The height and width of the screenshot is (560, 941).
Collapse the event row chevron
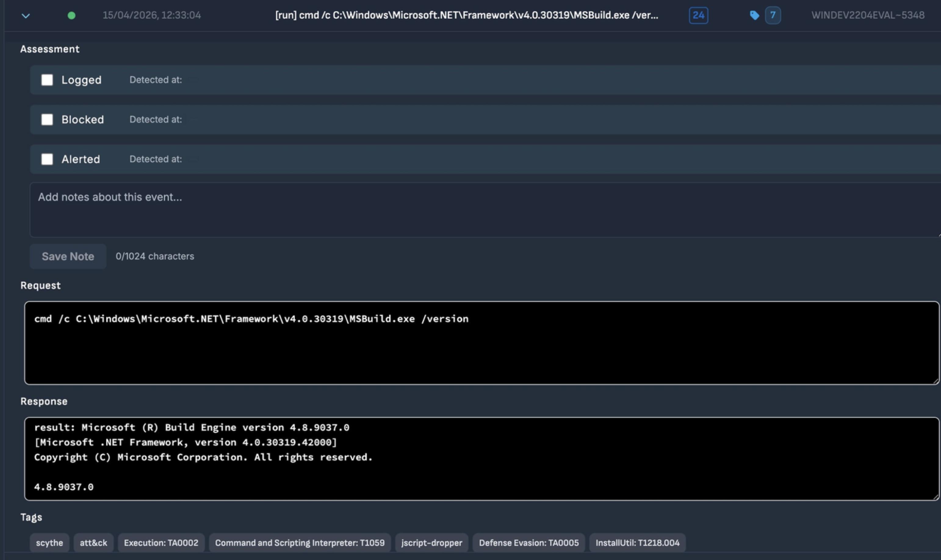[25, 16]
